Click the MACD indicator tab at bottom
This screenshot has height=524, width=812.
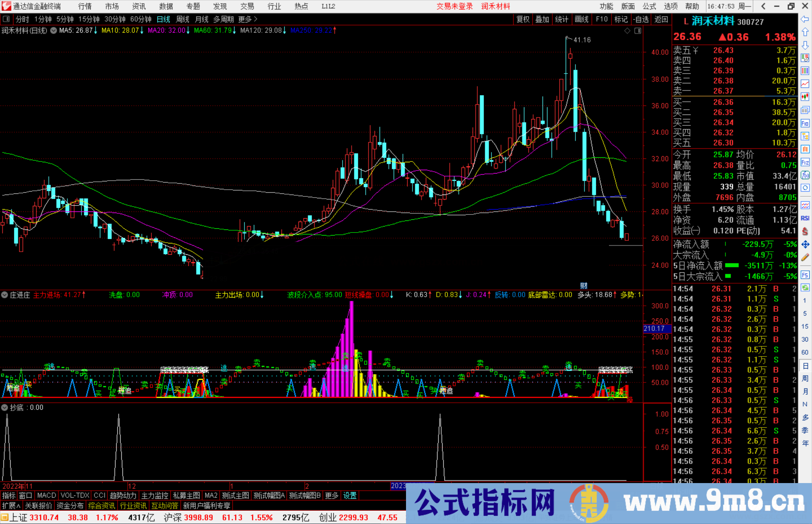click(46, 495)
